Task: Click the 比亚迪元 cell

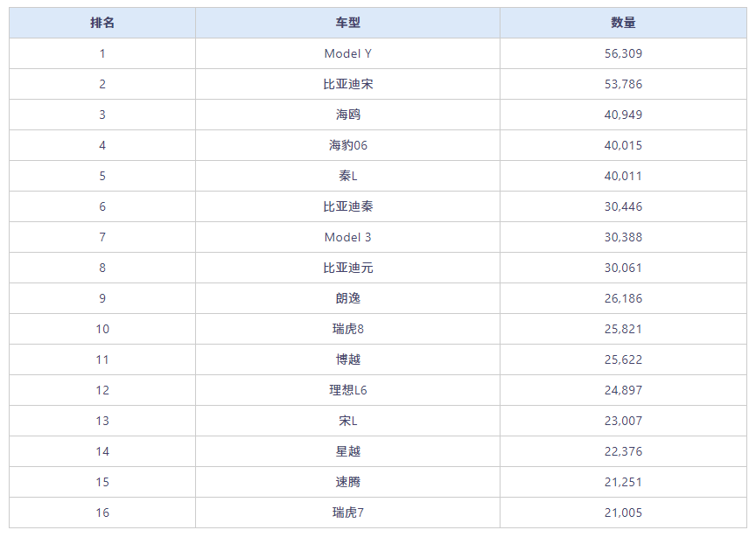Action: click(347, 268)
